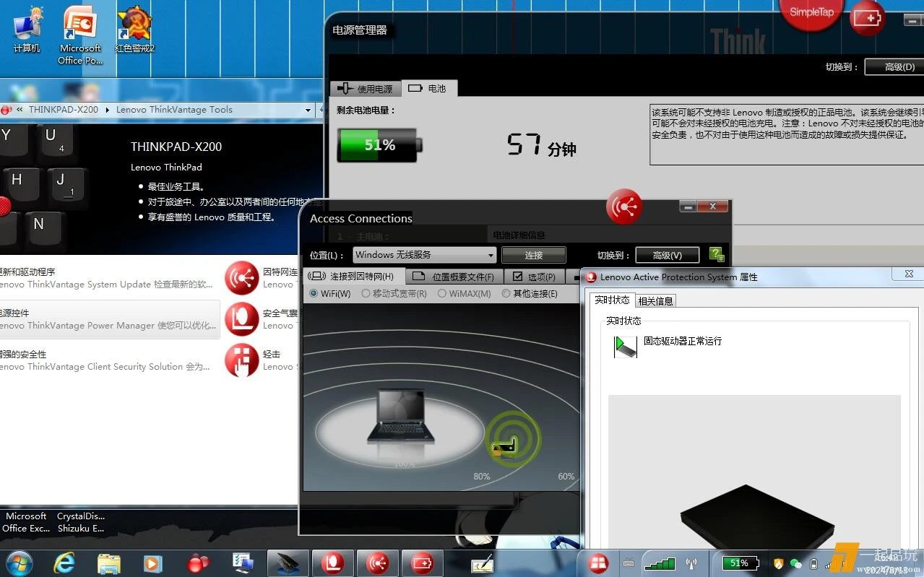Click the 连接 button in Access Connections
924x577 pixels.
(x=533, y=255)
